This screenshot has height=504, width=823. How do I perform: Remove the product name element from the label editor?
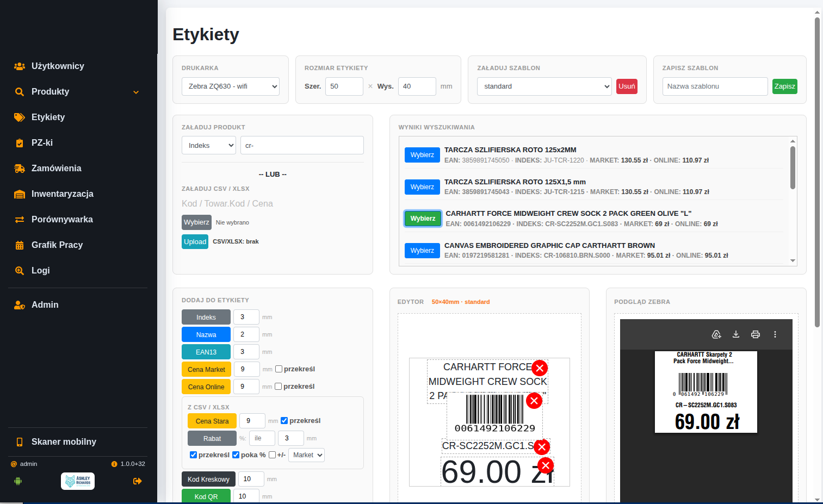540,368
